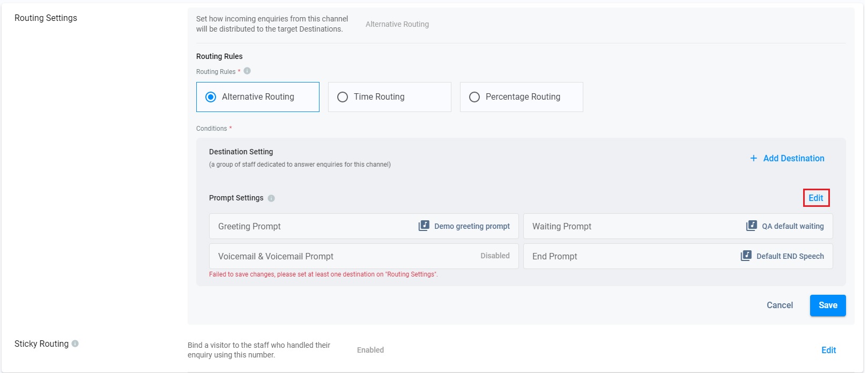Choose the Percentage Routing radio button
868x373 pixels.
tap(474, 97)
